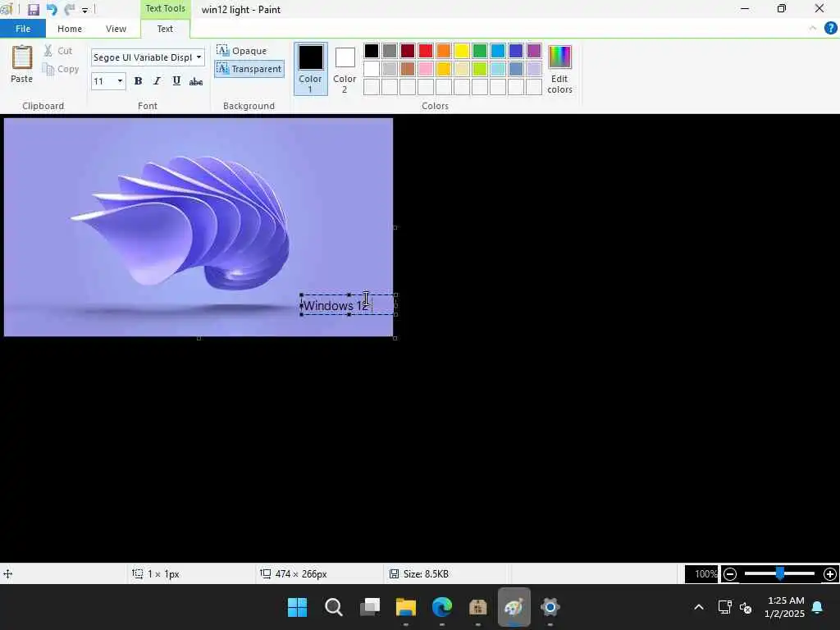Set text background to Opaque
The width and height of the screenshot is (840, 630).
tap(242, 50)
